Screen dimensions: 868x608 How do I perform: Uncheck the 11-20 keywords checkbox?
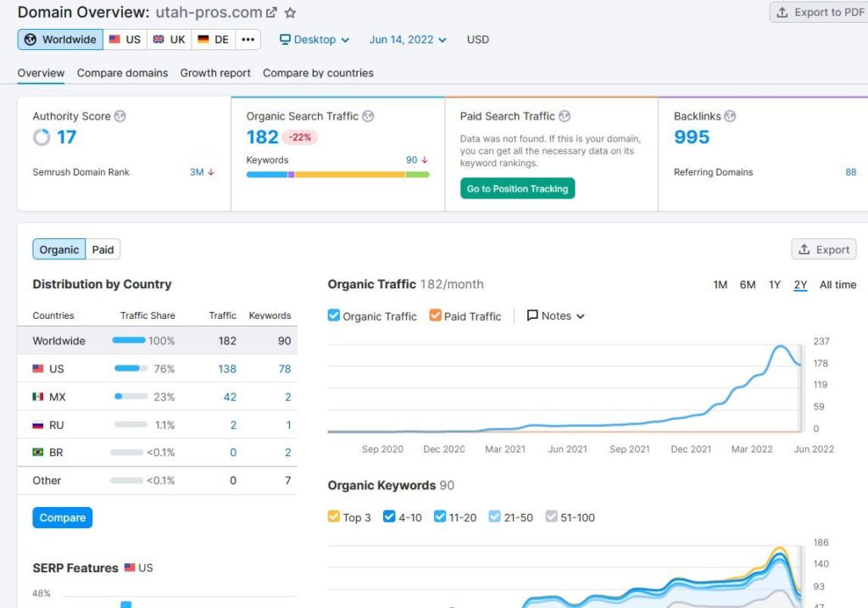440,516
